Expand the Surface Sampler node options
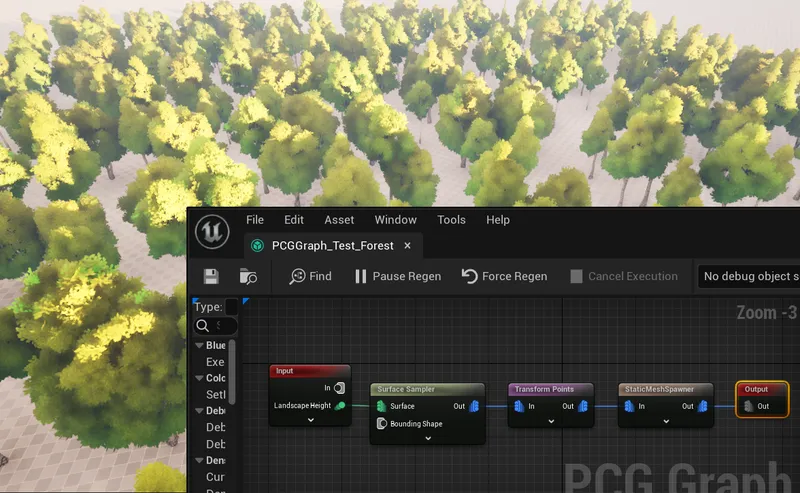 (x=428, y=438)
